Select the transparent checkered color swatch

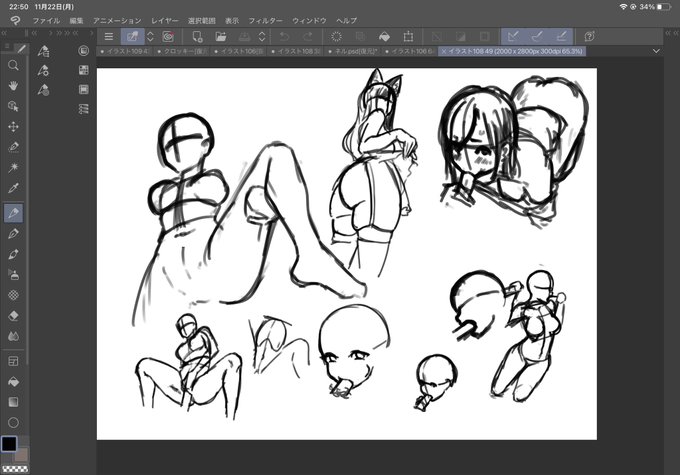tap(15, 469)
